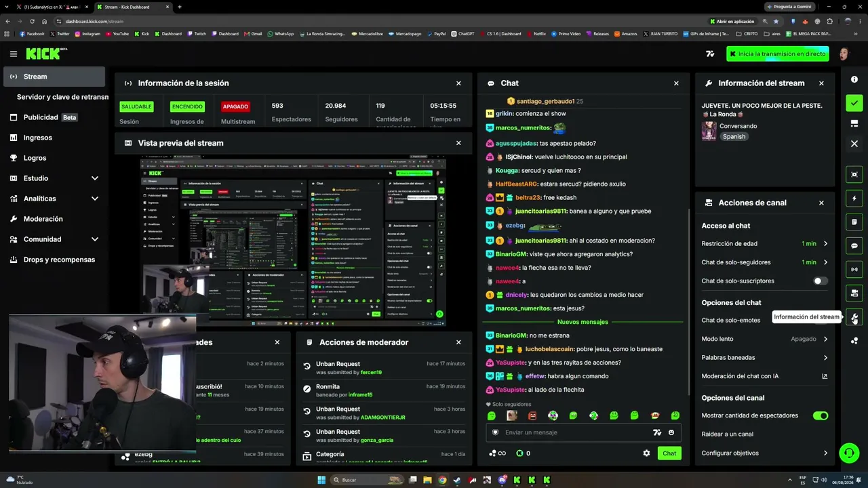868x488 pixels.
Task: Open Configurar objetivos settings
Action: point(765,453)
